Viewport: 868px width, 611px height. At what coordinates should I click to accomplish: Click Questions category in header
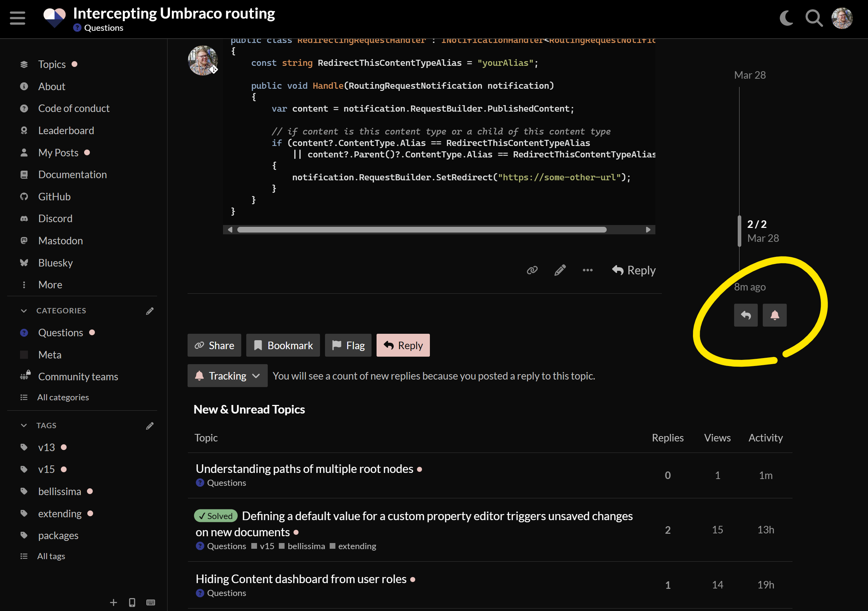point(98,28)
